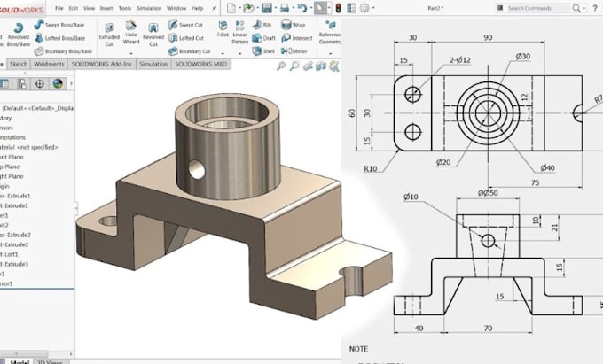Click the search magnifier icon
This screenshot has width=603, height=364.
pyautogui.click(x=576, y=8)
